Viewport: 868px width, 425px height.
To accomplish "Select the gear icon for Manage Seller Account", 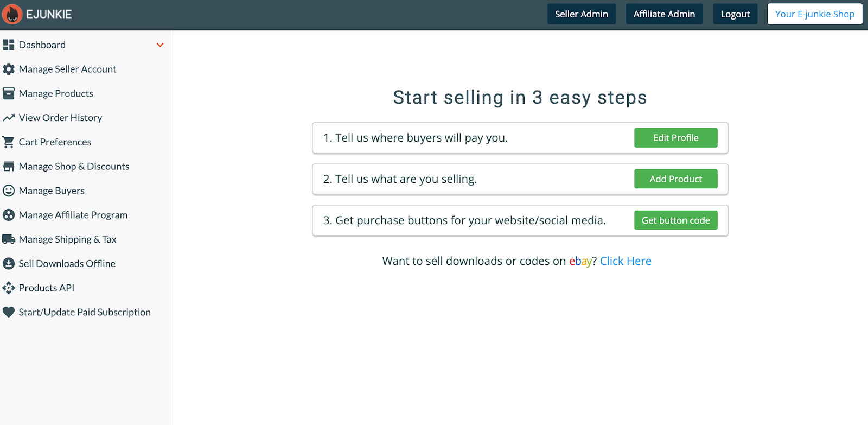I will [9, 69].
